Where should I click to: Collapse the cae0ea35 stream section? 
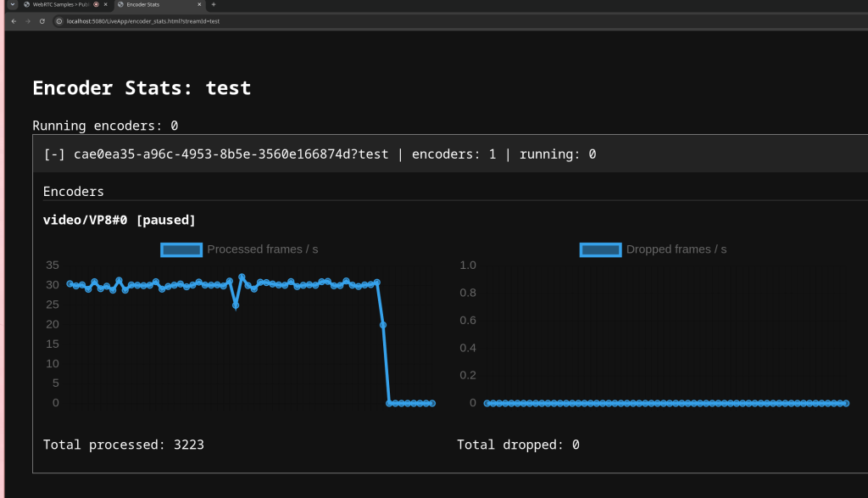(x=54, y=154)
